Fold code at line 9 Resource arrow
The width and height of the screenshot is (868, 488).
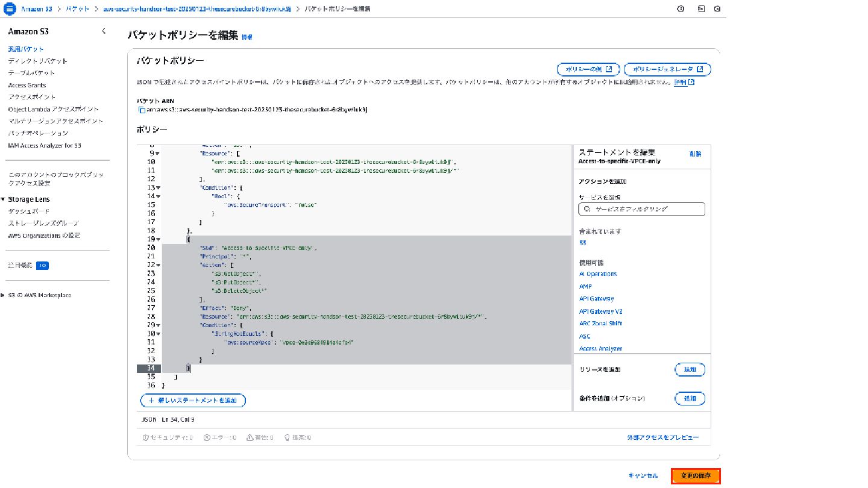(x=158, y=153)
